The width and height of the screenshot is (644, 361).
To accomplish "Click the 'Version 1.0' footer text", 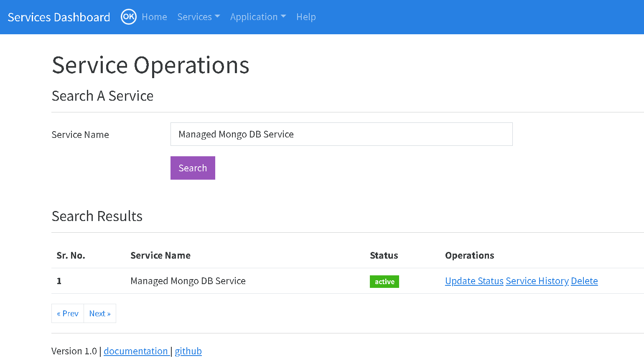I will click(x=74, y=351).
